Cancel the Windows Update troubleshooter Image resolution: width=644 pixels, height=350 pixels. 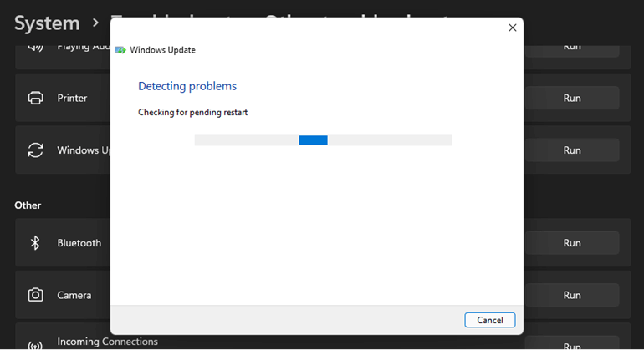[x=489, y=320]
